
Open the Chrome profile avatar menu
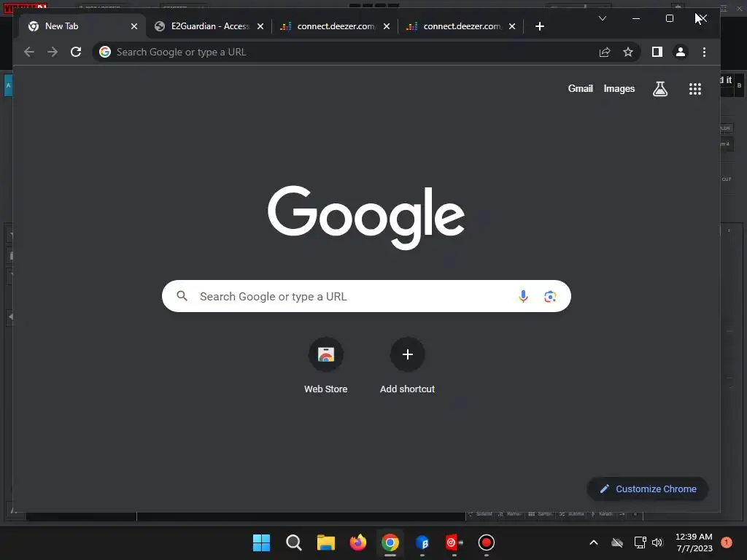tap(681, 52)
